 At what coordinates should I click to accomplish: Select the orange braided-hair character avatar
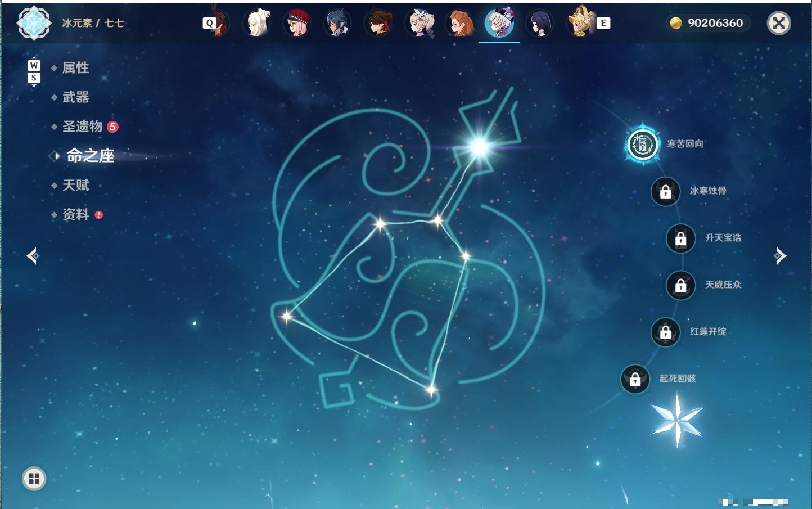click(459, 23)
